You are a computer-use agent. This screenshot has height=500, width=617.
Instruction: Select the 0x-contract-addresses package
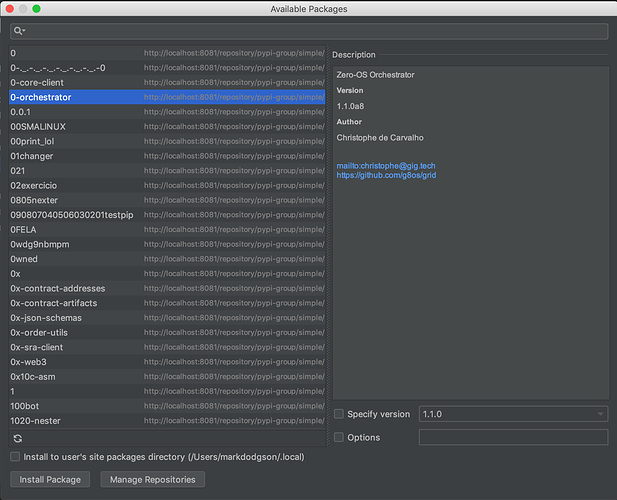click(x=167, y=288)
